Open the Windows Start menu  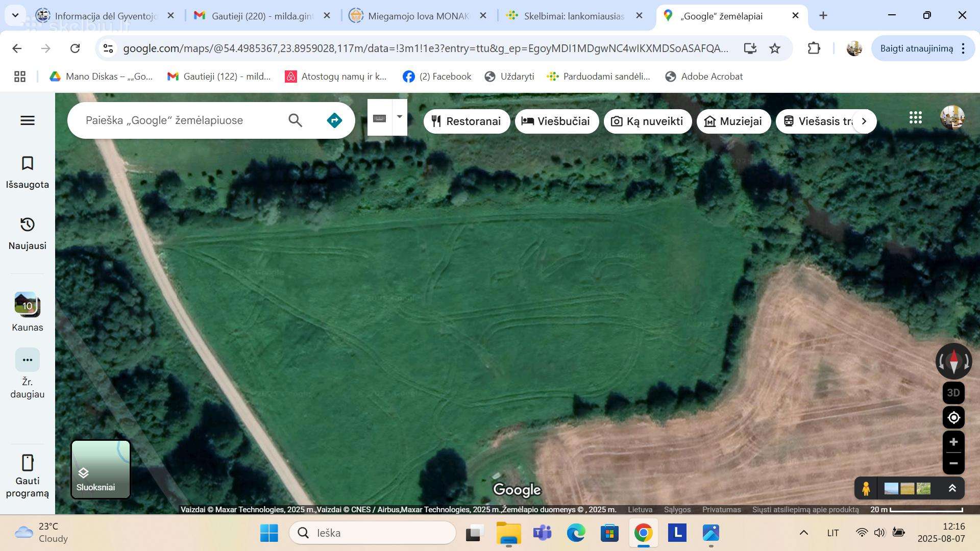click(269, 533)
